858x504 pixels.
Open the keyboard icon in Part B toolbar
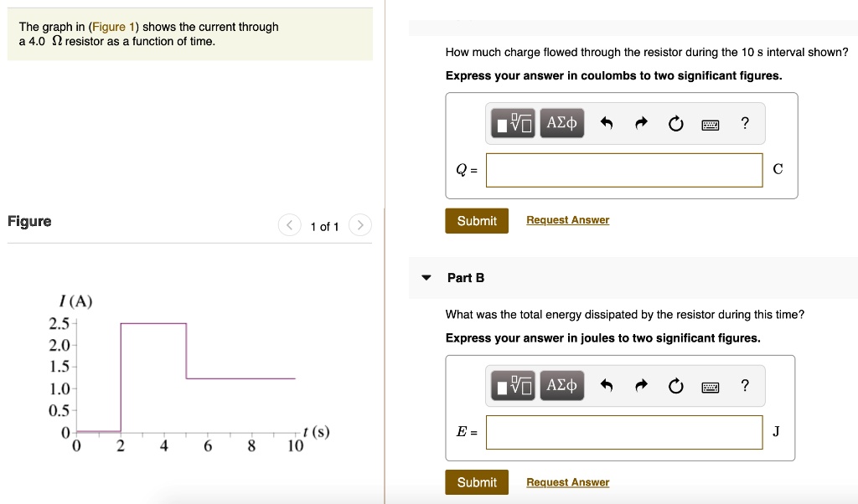pos(711,385)
